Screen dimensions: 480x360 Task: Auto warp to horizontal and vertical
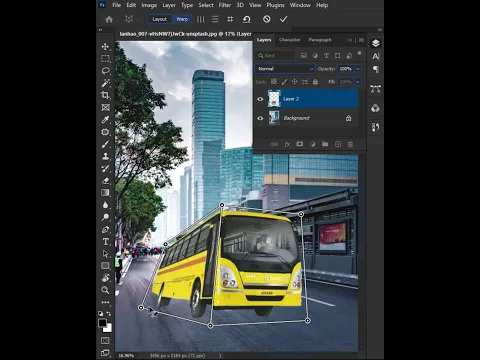coord(230,19)
